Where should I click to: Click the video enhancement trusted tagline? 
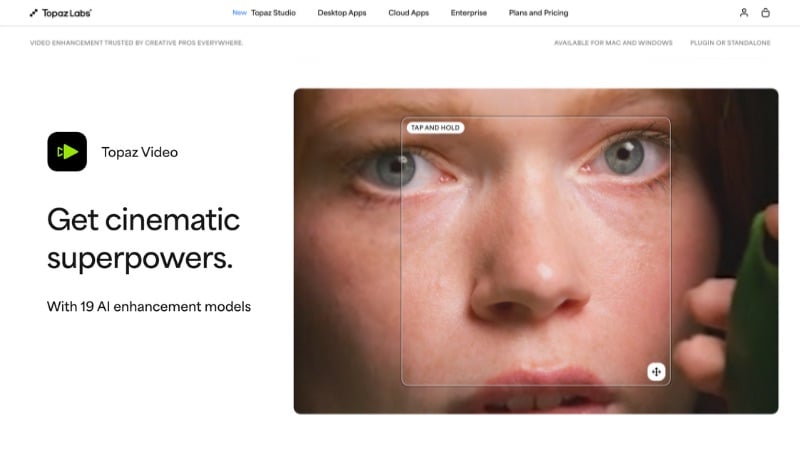pyautogui.click(x=136, y=43)
